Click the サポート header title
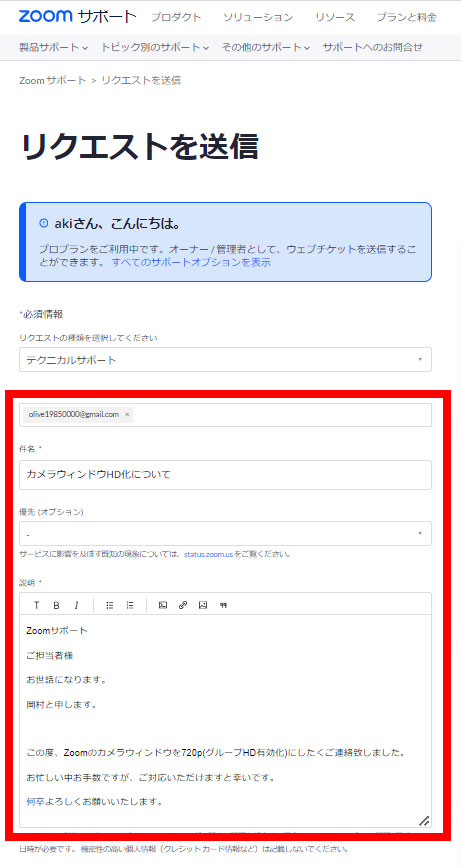461x867 pixels. (107, 17)
